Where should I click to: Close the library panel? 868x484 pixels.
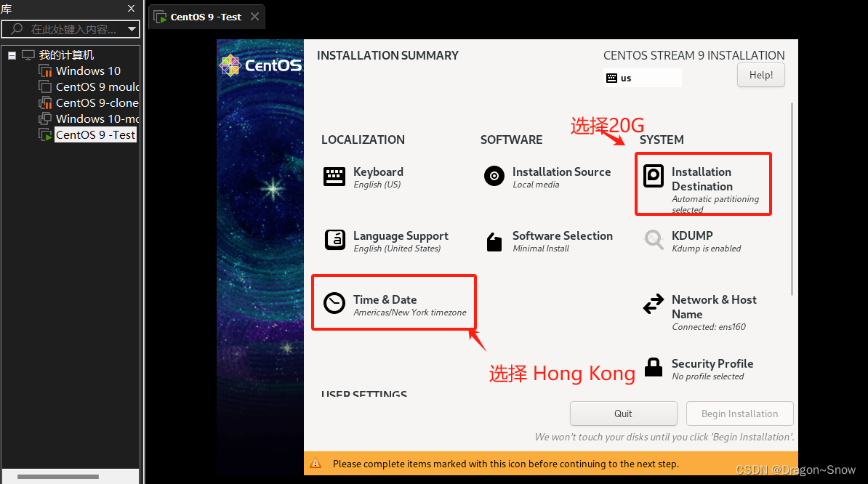tap(131, 8)
